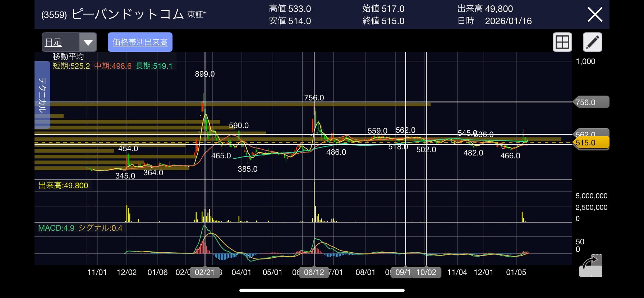Toggle the 価格帯別出来高 volume-by-price overlay
This screenshot has width=644, height=298.
pos(140,42)
